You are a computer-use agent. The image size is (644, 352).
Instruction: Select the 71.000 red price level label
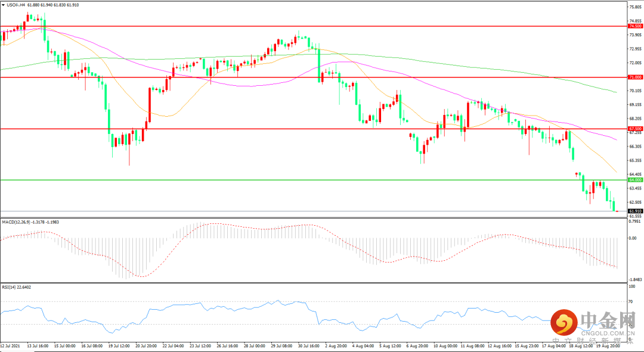tap(636, 77)
